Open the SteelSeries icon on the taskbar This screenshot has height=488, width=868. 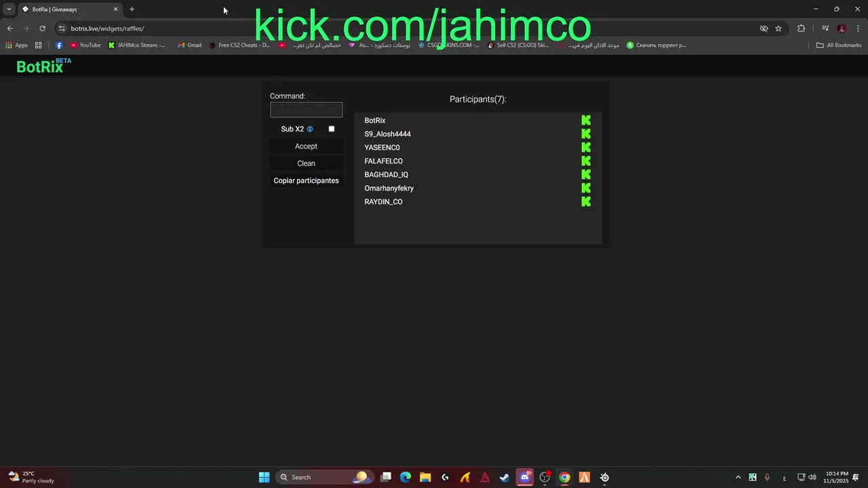coord(604,477)
